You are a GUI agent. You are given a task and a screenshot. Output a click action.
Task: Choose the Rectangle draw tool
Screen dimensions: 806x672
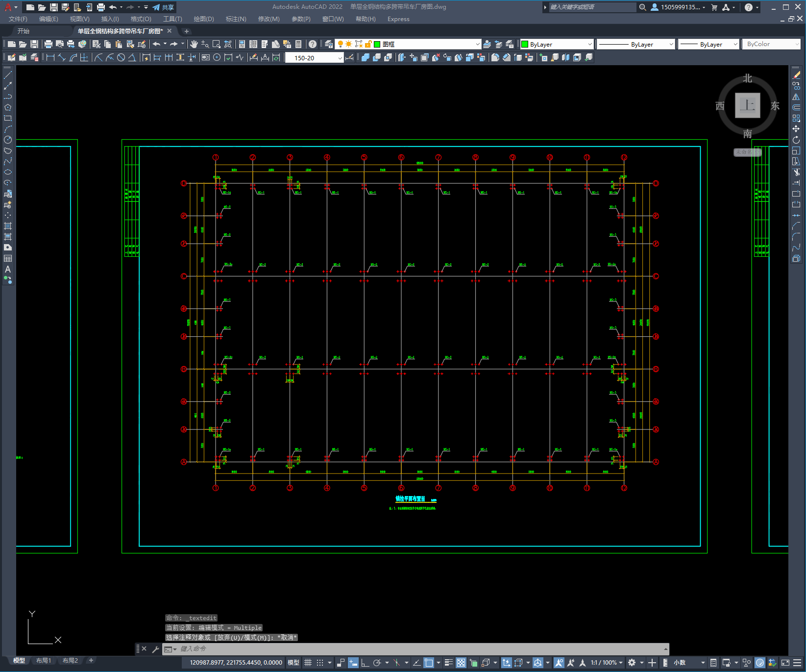click(x=8, y=118)
